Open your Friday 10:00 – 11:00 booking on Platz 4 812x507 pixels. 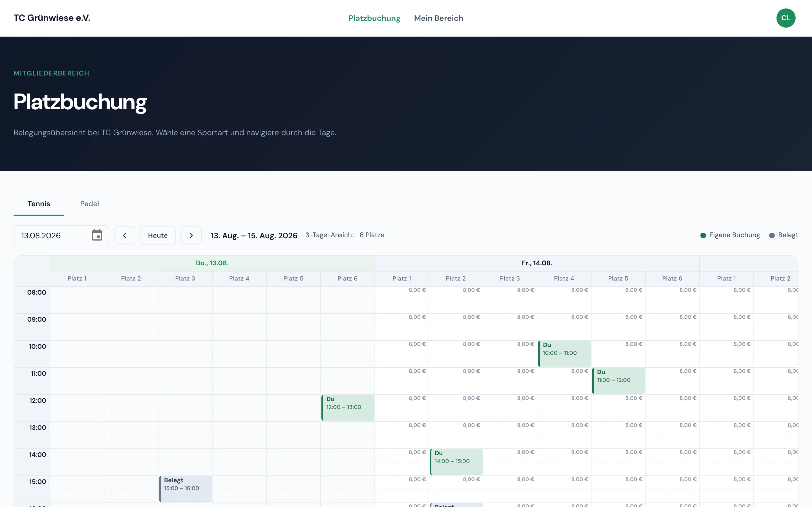coord(564,354)
